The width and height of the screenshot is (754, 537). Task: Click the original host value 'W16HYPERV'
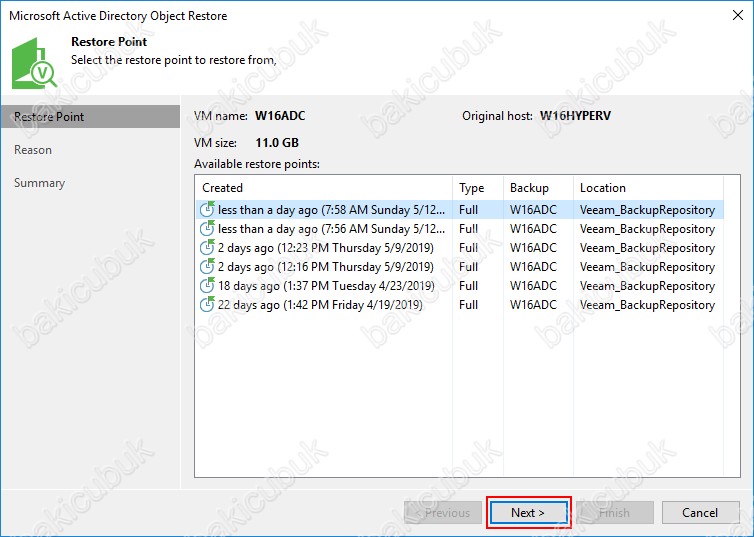tap(575, 116)
